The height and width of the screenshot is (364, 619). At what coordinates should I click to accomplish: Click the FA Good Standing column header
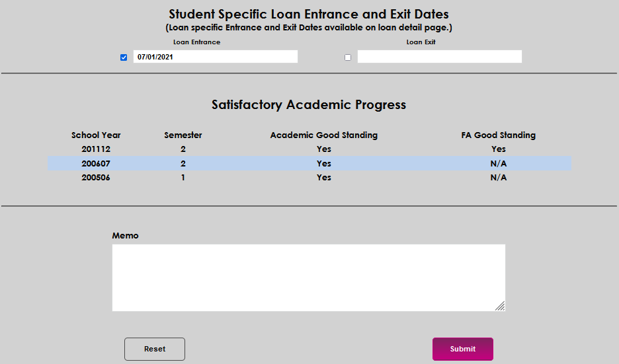tap(498, 135)
